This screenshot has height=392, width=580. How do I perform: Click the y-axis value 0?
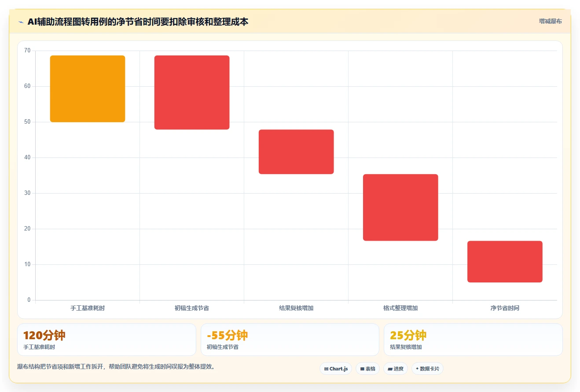(29, 300)
